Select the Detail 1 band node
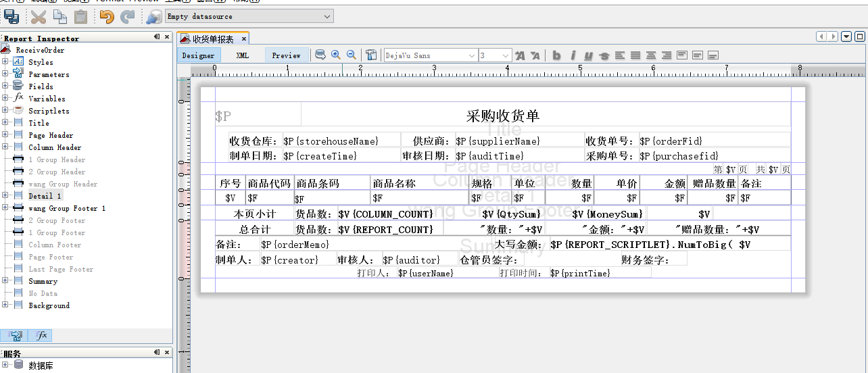The image size is (868, 373). pyautogui.click(x=45, y=196)
